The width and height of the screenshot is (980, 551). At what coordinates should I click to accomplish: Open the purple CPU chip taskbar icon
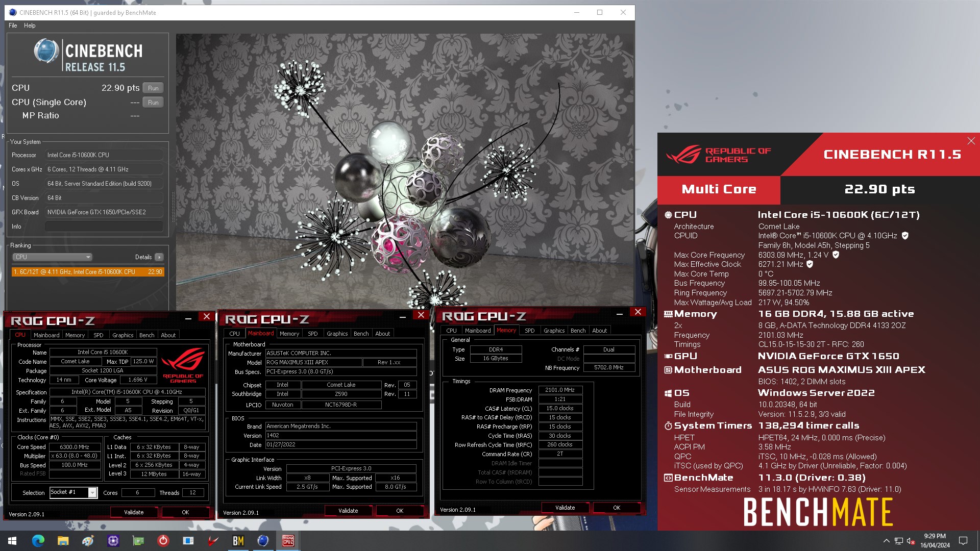(113, 541)
